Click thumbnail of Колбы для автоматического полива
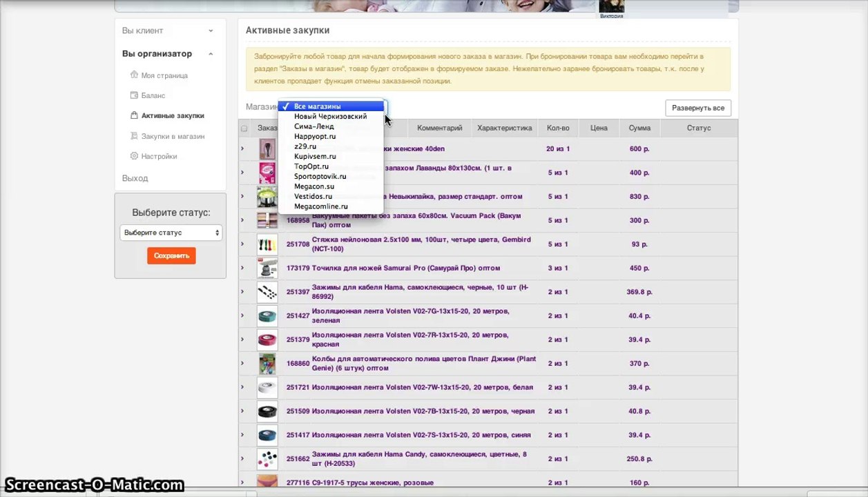868x497 pixels. [x=267, y=363]
